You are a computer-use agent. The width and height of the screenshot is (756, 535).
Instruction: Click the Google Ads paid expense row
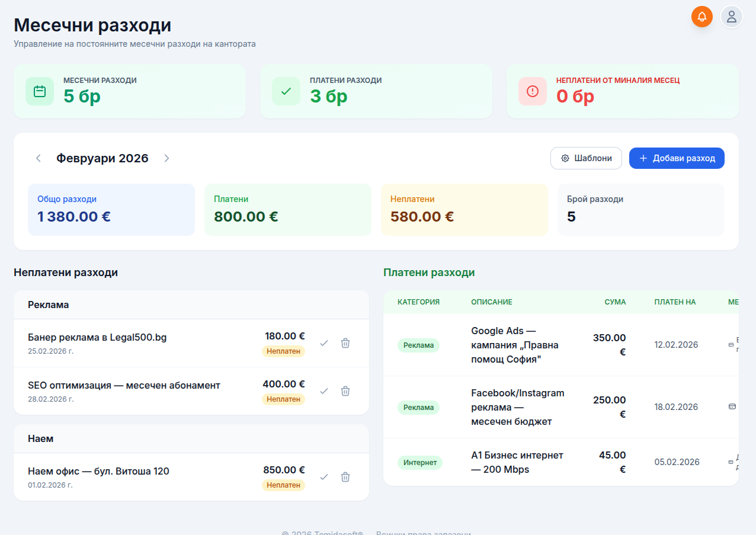pyautogui.click(x=514, y=345)
